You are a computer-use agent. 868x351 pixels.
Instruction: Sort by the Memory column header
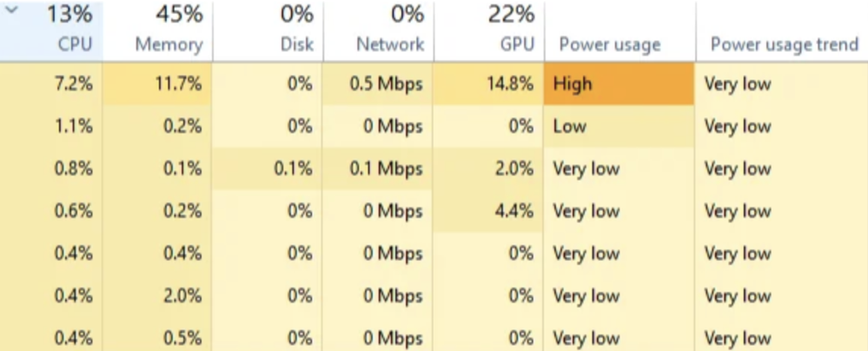(158, 30)
